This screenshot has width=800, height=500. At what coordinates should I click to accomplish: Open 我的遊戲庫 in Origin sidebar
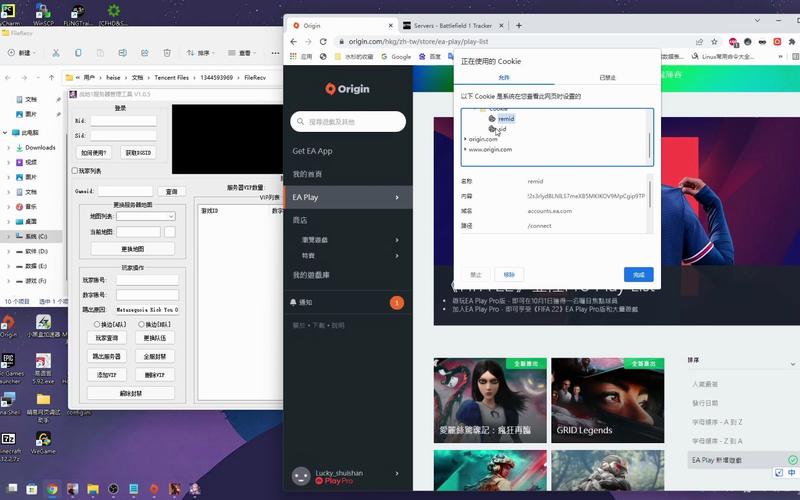click(311, 275)
